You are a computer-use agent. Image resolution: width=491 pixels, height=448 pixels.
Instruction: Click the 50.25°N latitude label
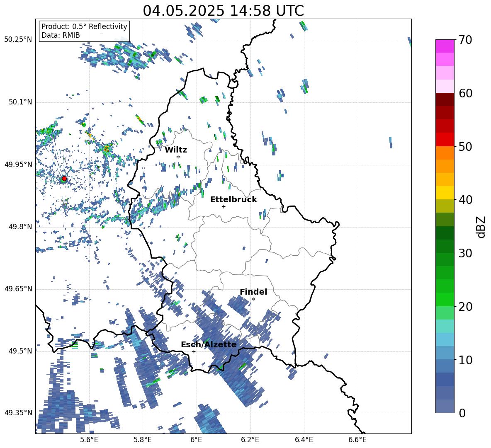click(x=18, y=40)
